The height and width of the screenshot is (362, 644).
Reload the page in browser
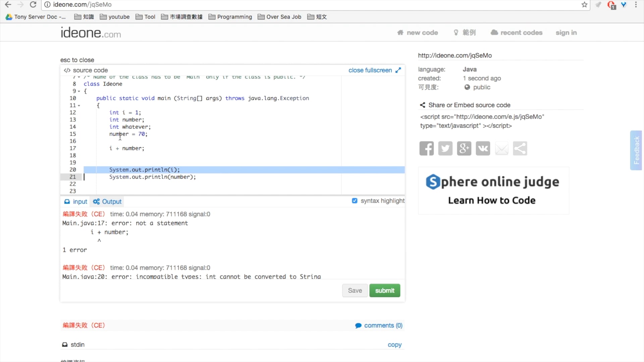[x=33, y=5]
